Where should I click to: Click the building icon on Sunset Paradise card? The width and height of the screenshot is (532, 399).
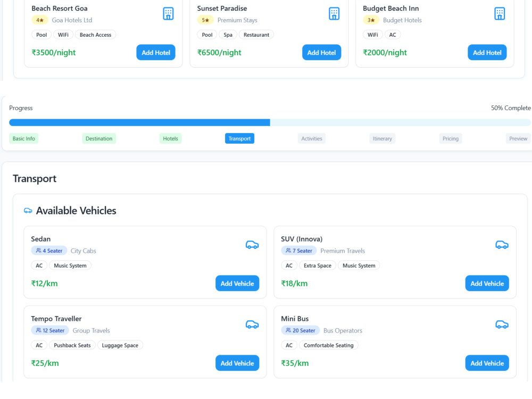coord(334,14)
